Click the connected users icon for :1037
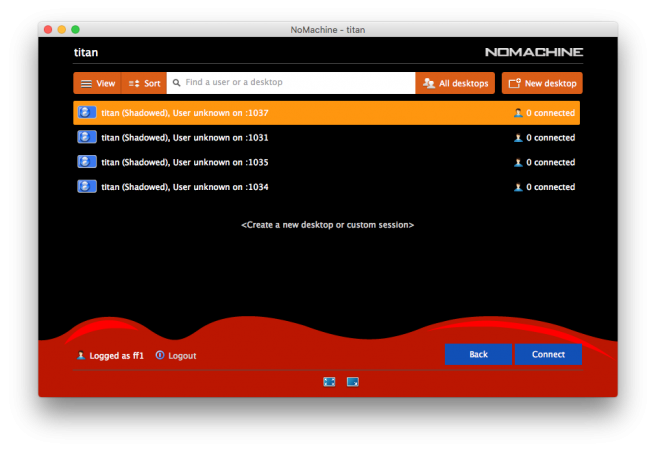The image size is (656, 452). click(518, 113)
